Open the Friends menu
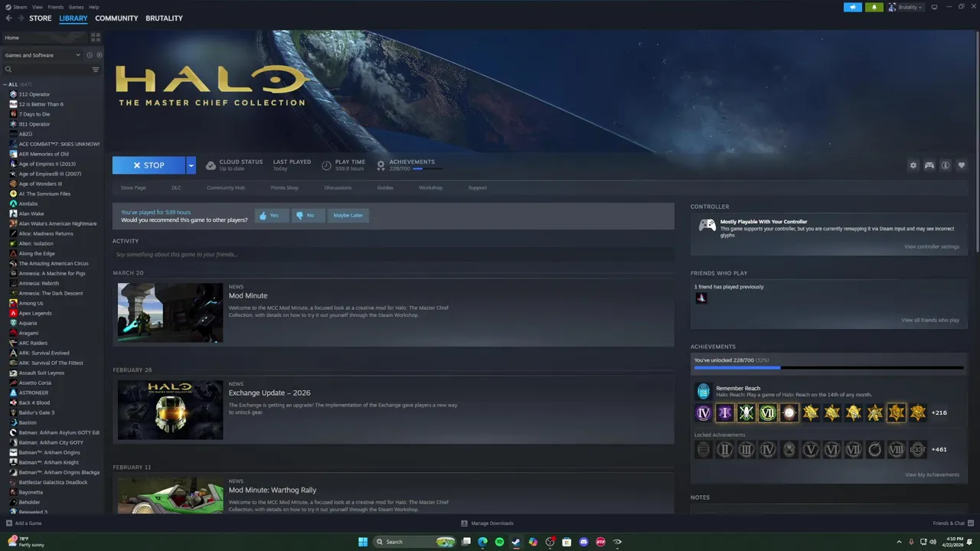 tap(56, 7)
